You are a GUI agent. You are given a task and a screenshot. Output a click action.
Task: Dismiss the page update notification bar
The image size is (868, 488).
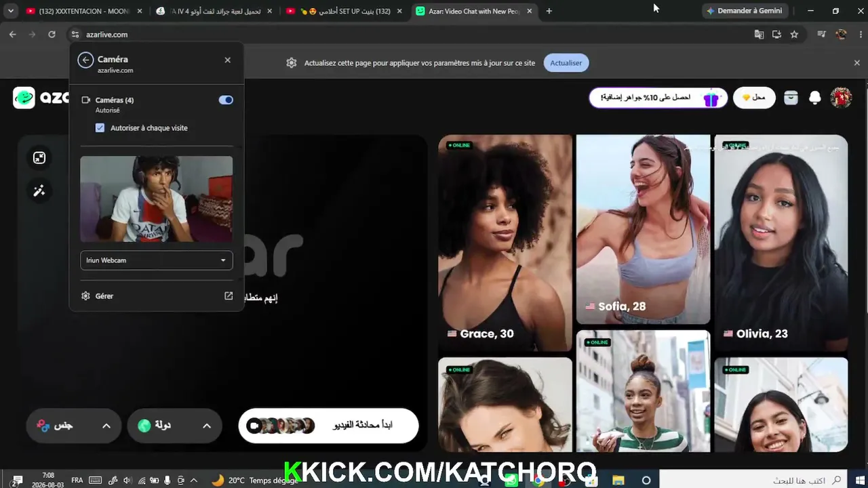[x=857, y=63]
